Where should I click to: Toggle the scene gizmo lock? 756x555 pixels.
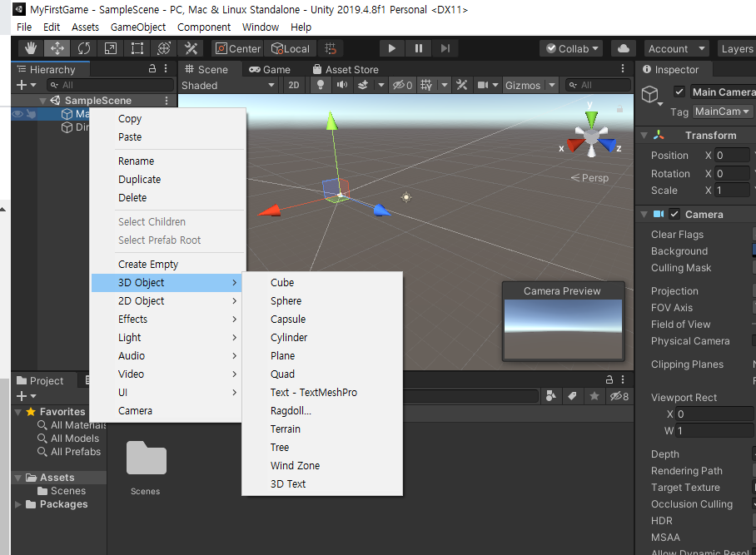click(x=619, y=109)
